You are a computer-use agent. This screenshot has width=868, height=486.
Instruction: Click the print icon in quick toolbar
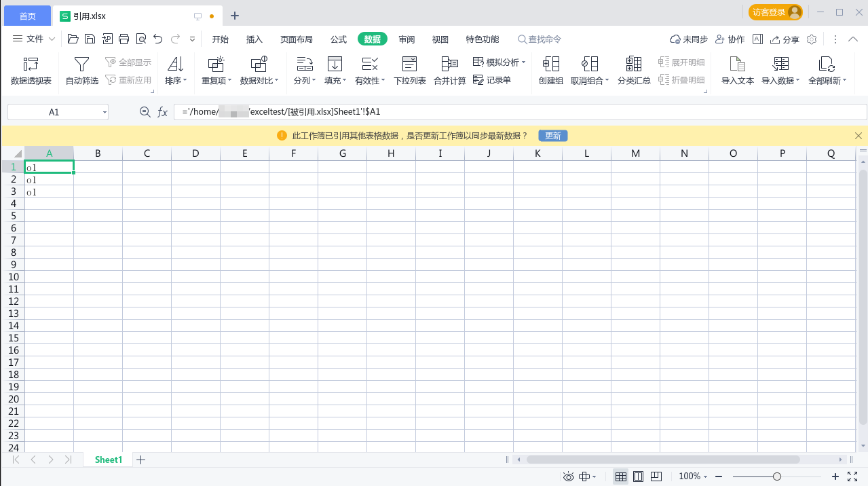(x=124, y=39)
